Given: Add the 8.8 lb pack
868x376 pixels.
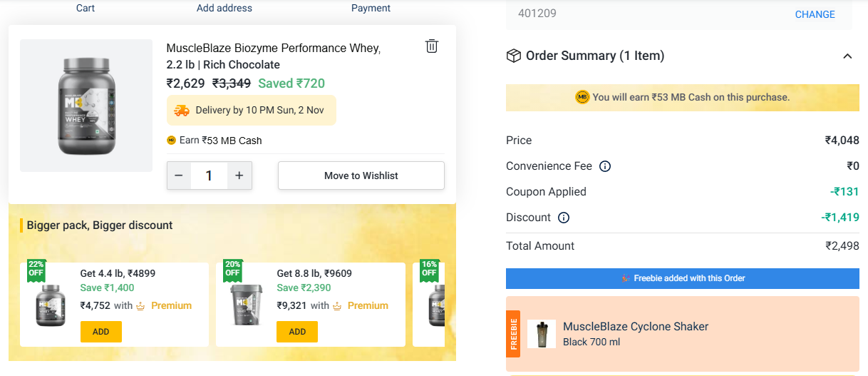Looking at the screenshot, I should pos(297,332).
